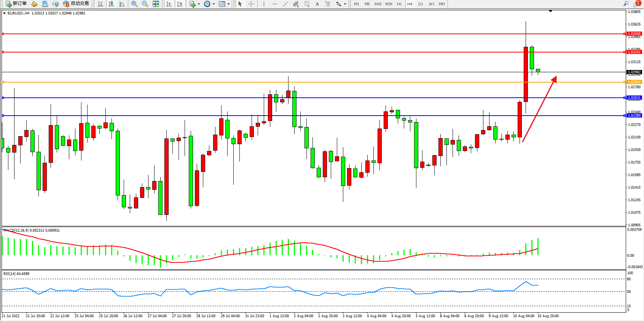The height and width of the screenshot is (321, 644).
Task: Choose the trendline drawing tool
Action: pyautogui.click(x=285, y=4)
